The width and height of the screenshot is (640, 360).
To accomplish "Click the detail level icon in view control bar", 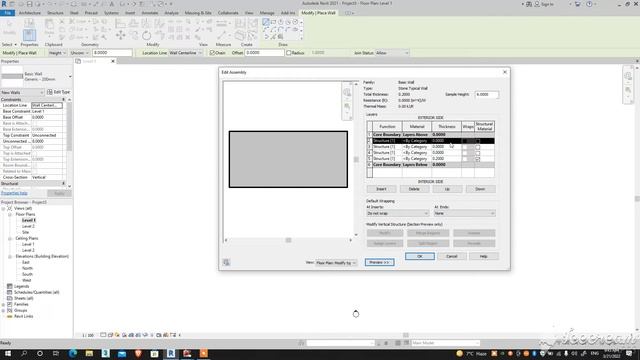I will click(x=103, y=335).
